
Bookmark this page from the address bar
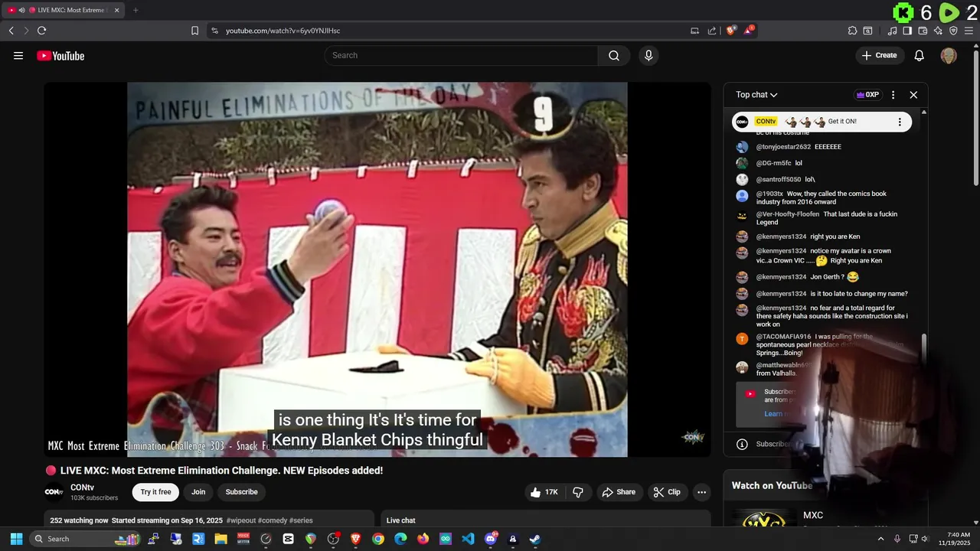[194, 31]
